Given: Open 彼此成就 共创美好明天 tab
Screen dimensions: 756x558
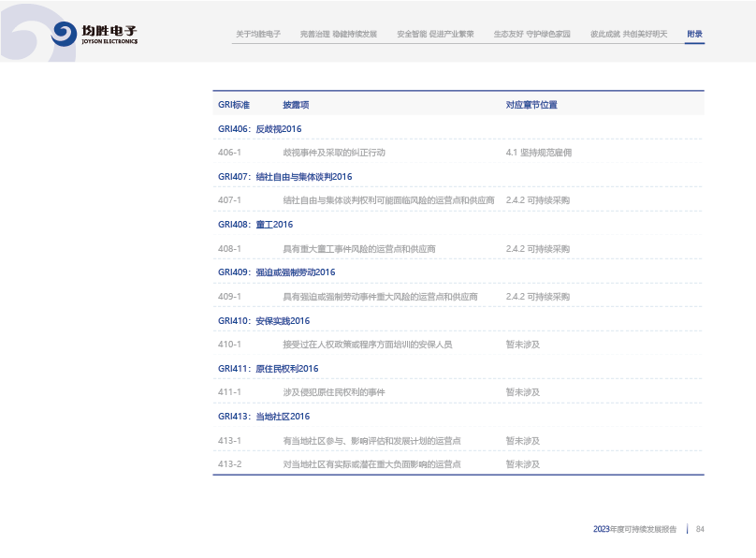Looking at the screenshot, I should coord(629,34).
